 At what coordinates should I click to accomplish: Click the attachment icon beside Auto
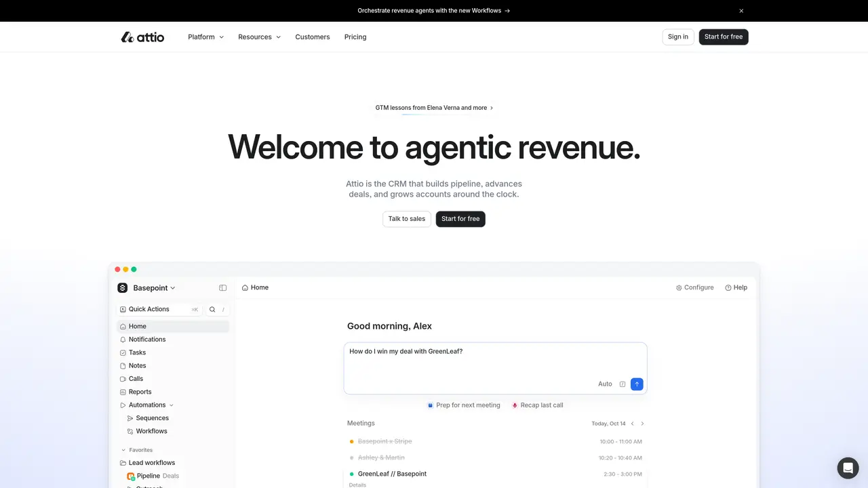click(623, 384)
